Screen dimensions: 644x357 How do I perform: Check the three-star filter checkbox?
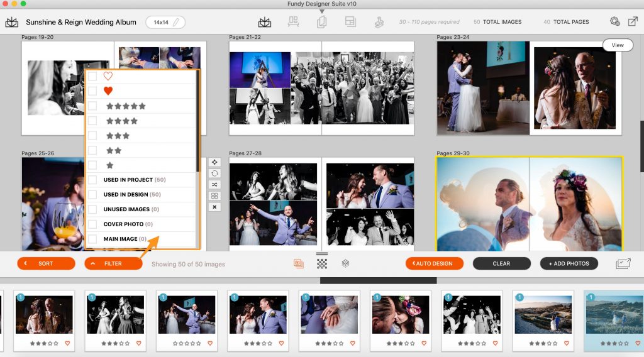[x=92, y=135]
